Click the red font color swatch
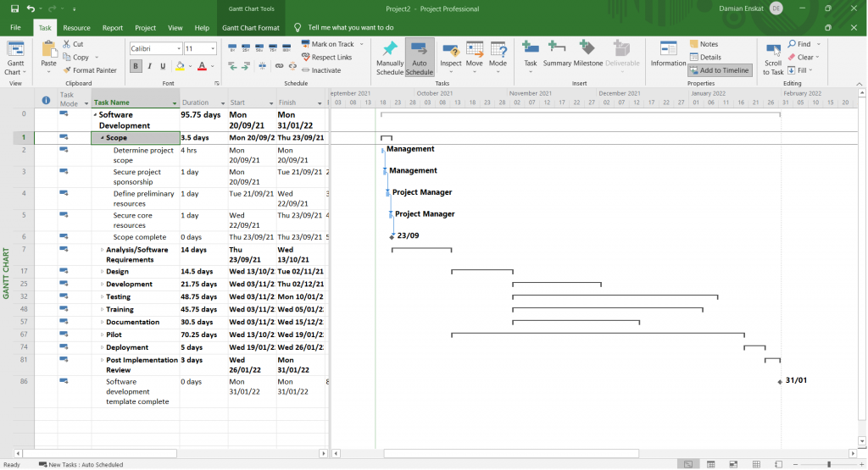Viewport: 868px width, 470px height. click(202, 66)
